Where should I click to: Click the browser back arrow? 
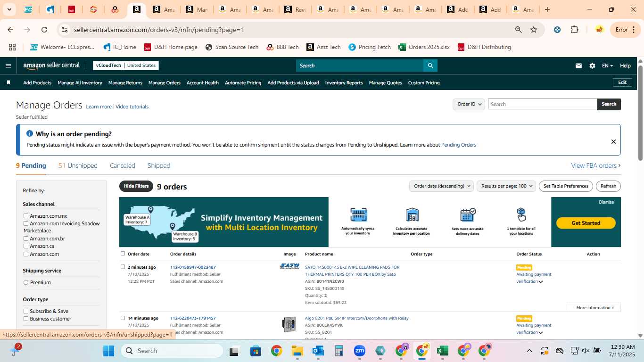[10, 30]
